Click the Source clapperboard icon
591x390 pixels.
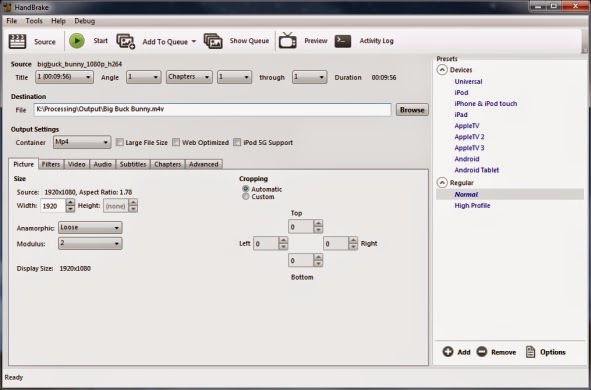17,41
